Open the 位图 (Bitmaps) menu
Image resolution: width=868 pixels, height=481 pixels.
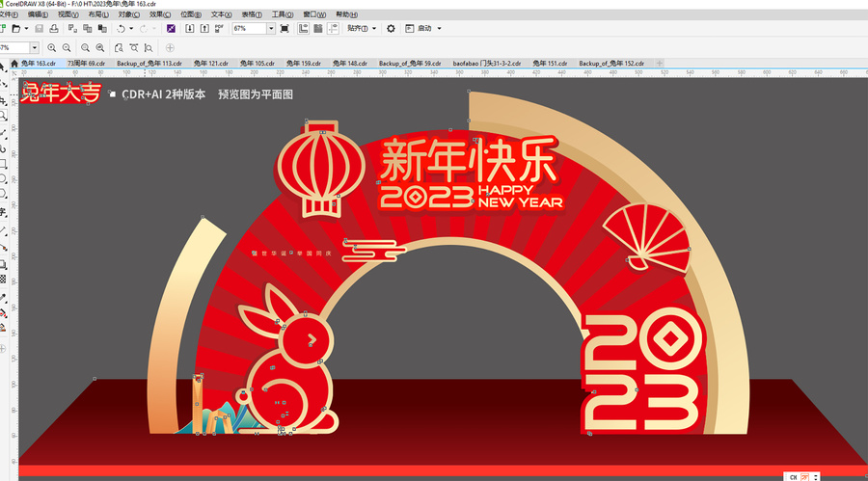[x=191, y=14]
